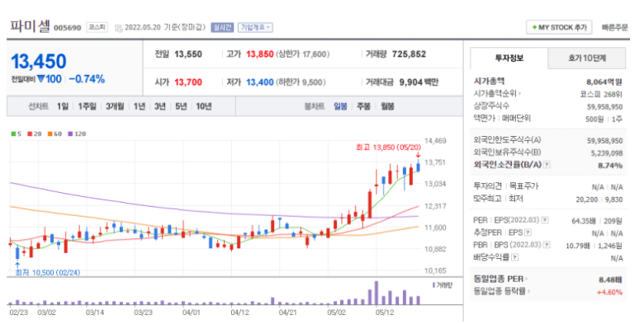This screenshot has width=644, height=324.
Task: Click the purple 120-day moving average legend marker
Action: (70, 134)
